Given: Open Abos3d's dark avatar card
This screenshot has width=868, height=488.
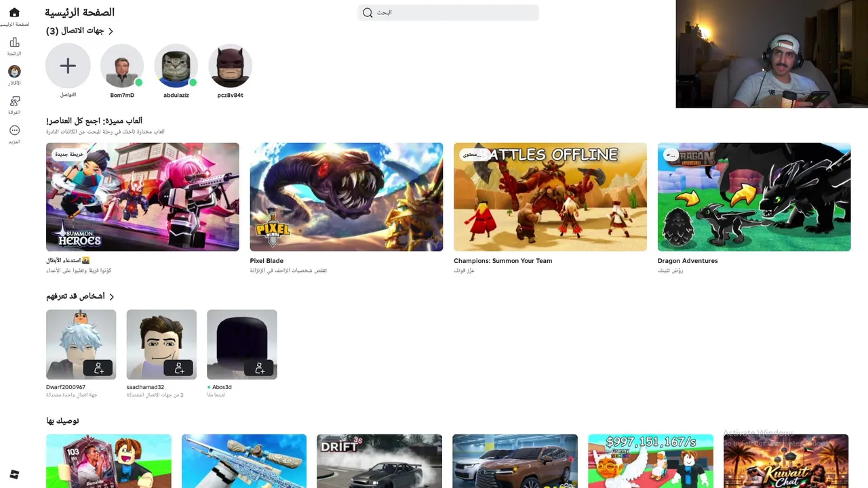Looking at the screenshot, I should 242,344.
